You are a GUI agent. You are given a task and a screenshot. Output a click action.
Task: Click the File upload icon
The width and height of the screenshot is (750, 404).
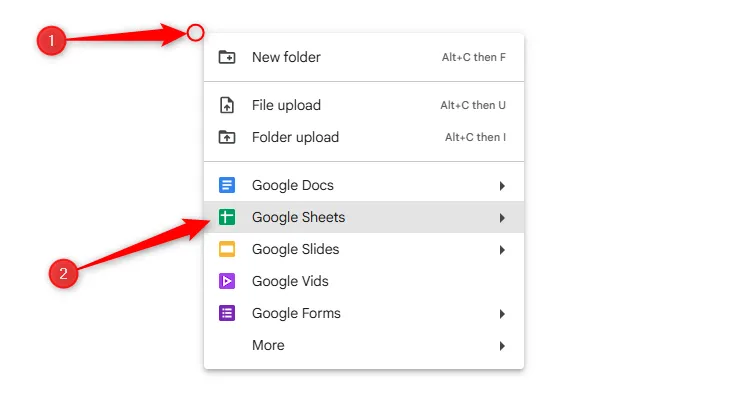pyautogui.click(x=227, y=105)
